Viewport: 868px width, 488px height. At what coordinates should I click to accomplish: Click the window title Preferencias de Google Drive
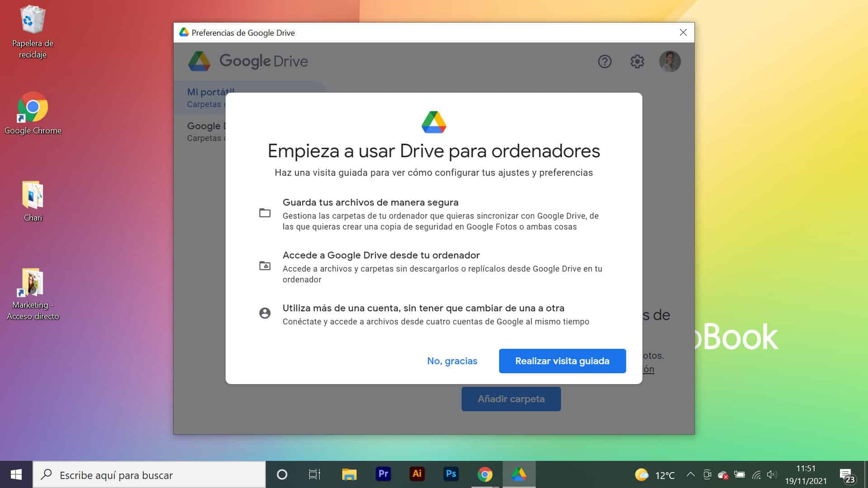point(243,33)
